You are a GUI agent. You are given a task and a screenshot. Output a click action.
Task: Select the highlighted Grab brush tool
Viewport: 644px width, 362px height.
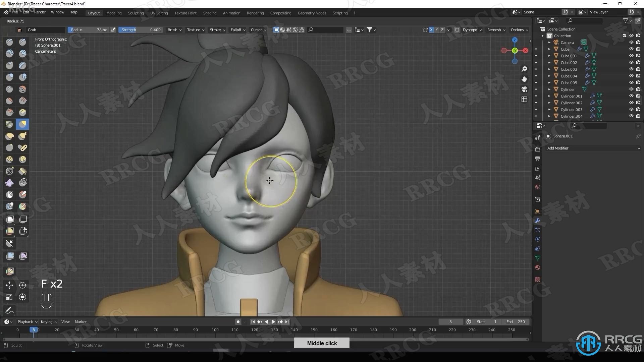[x=22, y=124]
